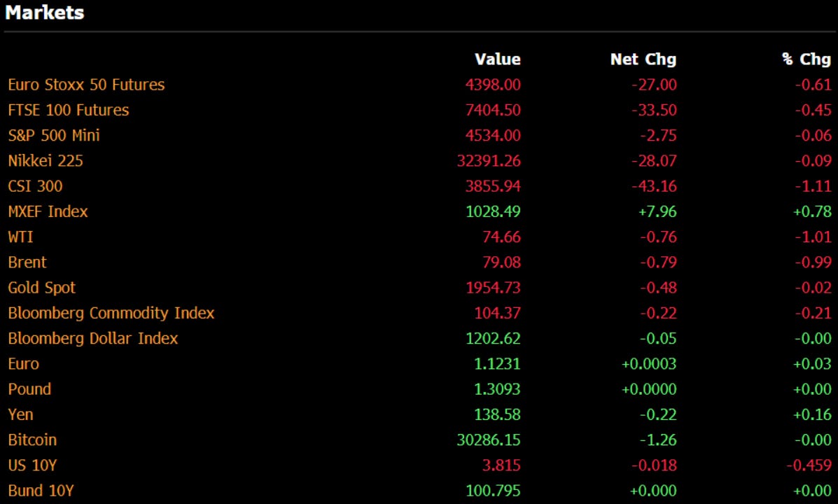View Brent crude pricing
This screenshot has height=504, width=838.
(27, 262)
